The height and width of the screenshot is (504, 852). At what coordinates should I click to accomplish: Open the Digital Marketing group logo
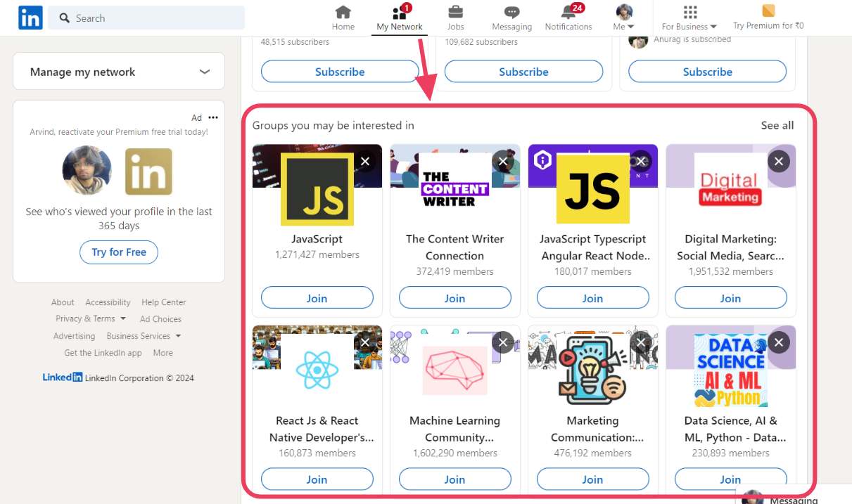tap(730, 188)
